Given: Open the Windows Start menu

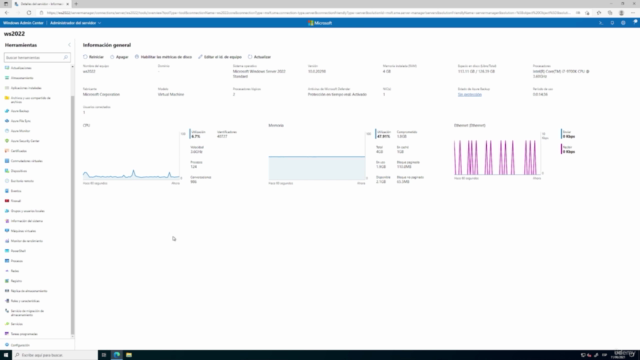Looking at the screenshot, I should tap(6, 355).
